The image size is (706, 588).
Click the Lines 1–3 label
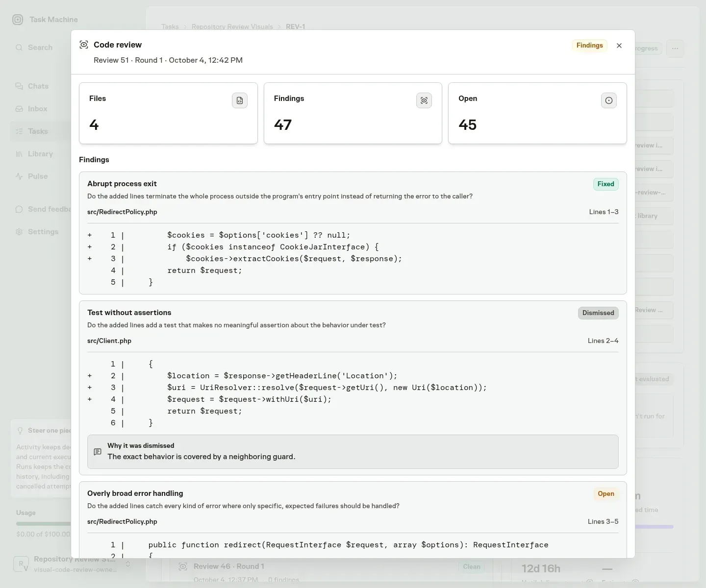pyautogui.click(x=604, y=212)
